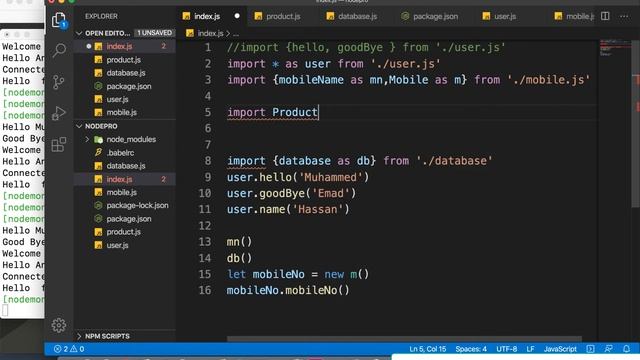Click 'Muhammed' string on line 9
640x360 pixels.
[331, 177]
